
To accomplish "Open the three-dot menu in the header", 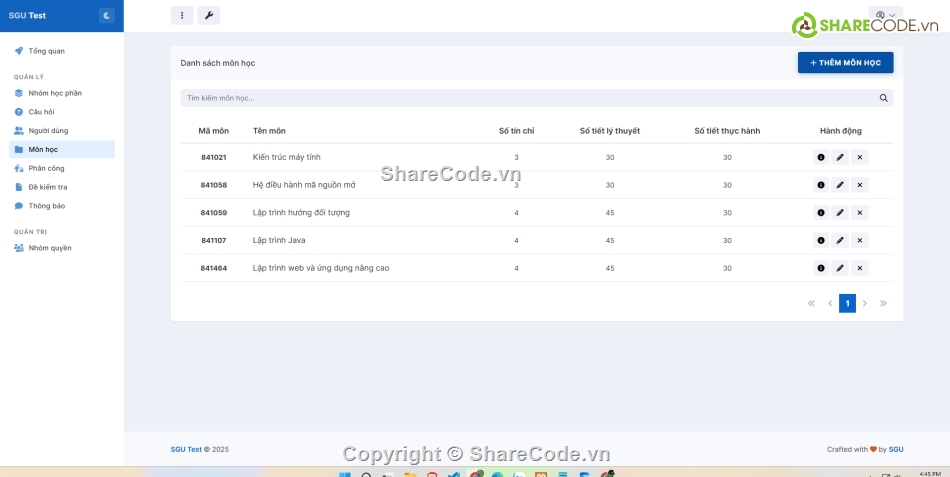I will click(x=181, y=16).
